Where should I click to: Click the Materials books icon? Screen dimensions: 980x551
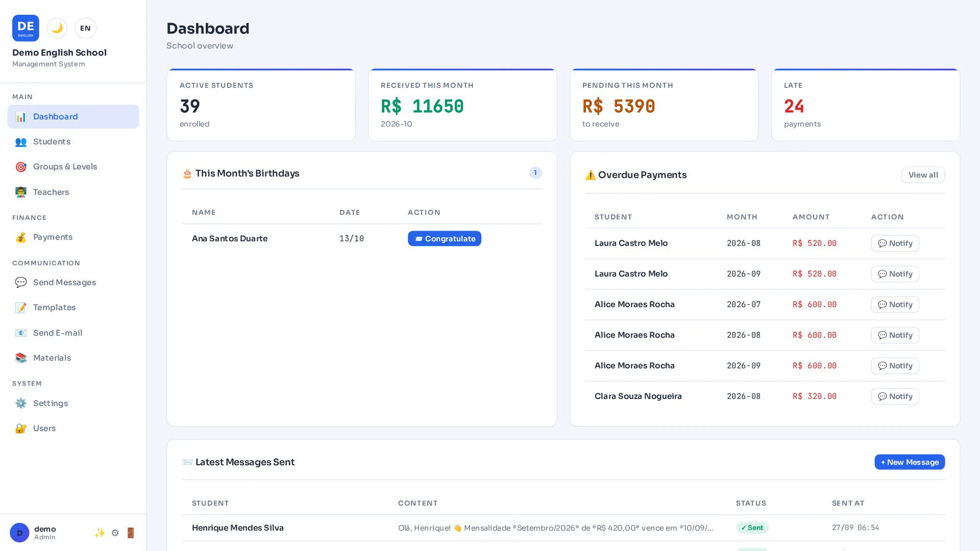point(20,358)
